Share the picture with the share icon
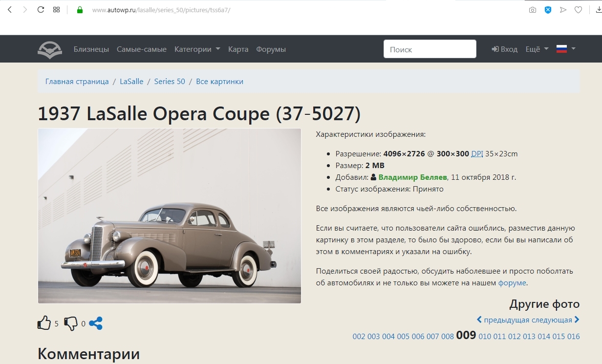602x364 pixels. (96, 323)
